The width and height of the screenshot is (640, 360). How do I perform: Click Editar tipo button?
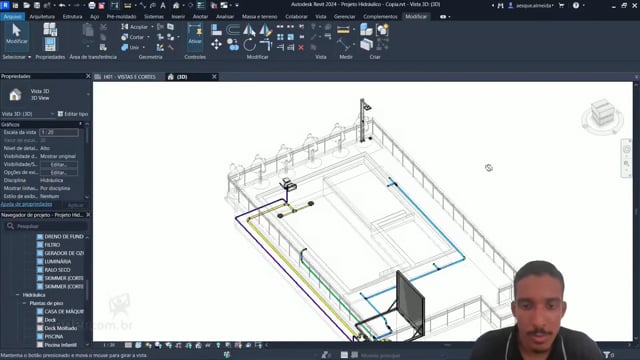click(x=73, y=114)
